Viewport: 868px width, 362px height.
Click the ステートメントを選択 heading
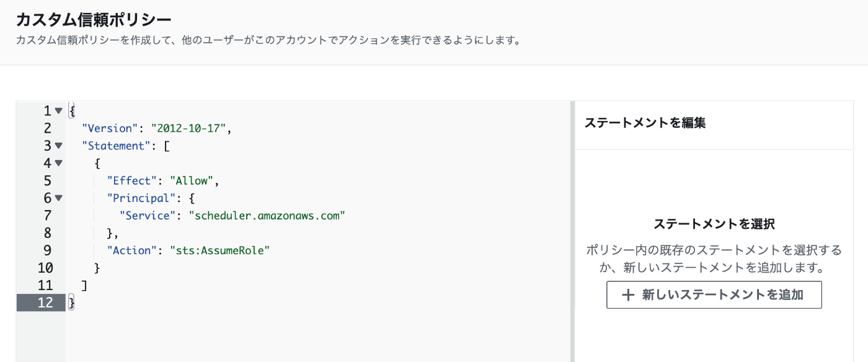coord(714,224)
